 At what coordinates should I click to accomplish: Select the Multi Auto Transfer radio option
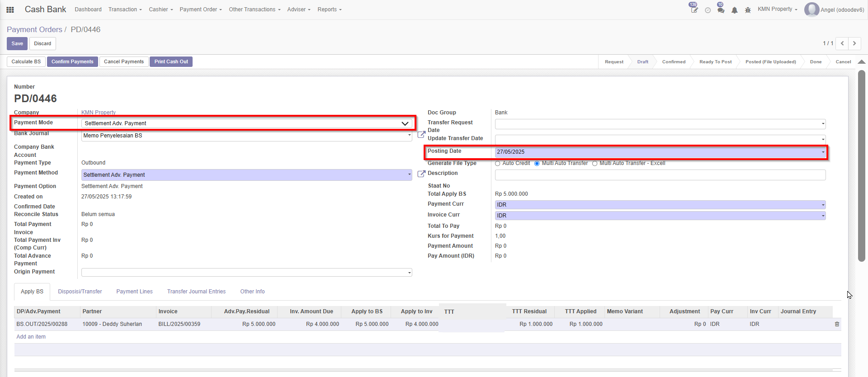[x=537, y=164]
